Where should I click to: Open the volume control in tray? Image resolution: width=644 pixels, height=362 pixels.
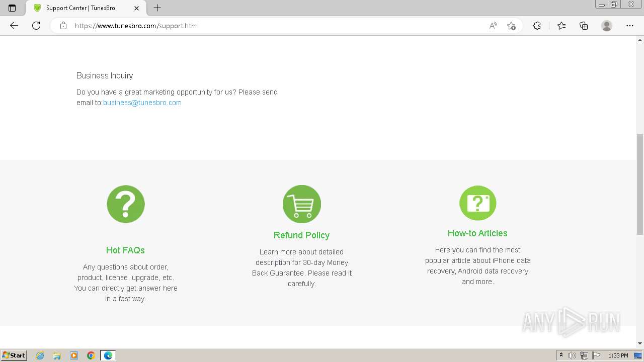click(x=572, y=355)
